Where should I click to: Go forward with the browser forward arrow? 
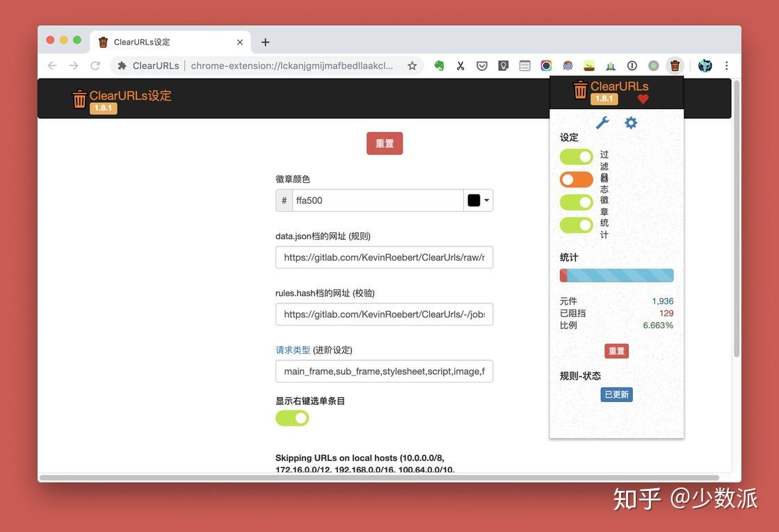click(x=74, y=65)
